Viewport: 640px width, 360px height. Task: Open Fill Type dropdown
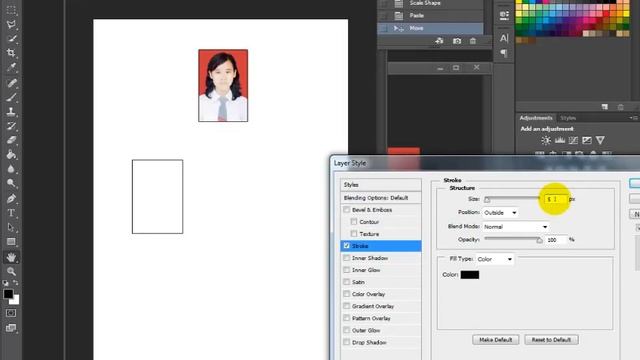494,259
